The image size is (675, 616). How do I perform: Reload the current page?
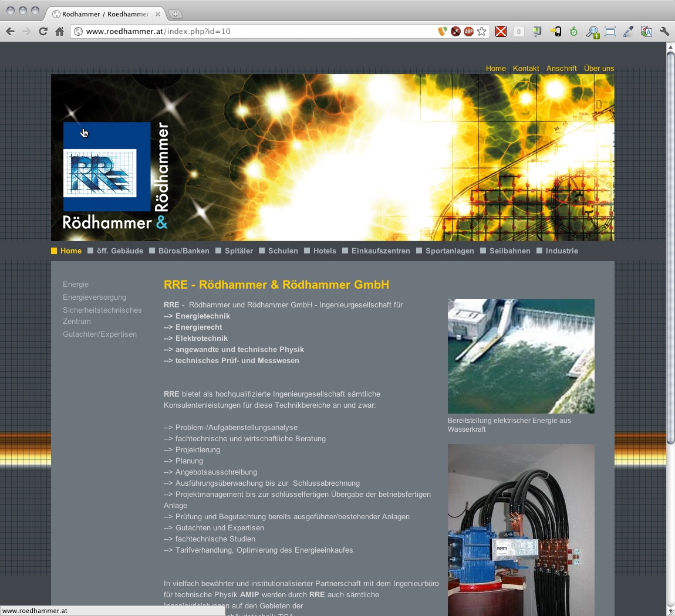click(43, 32)
